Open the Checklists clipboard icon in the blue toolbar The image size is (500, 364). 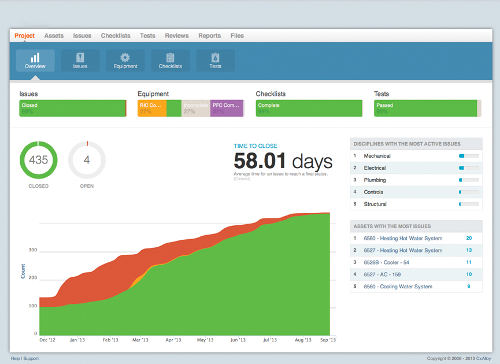[170, 61]
